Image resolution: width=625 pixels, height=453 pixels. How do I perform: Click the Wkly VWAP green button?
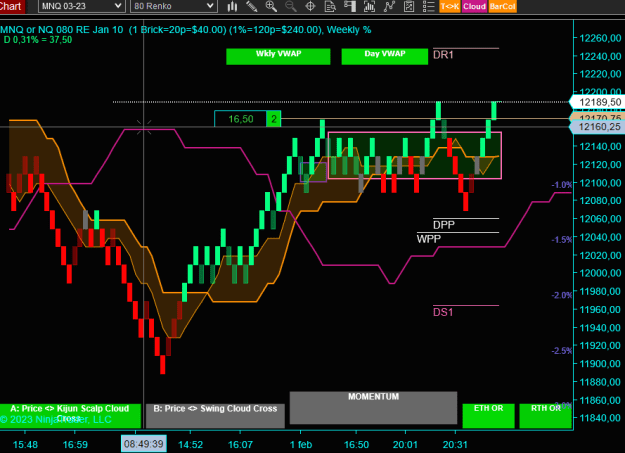(x=278, y=56)
